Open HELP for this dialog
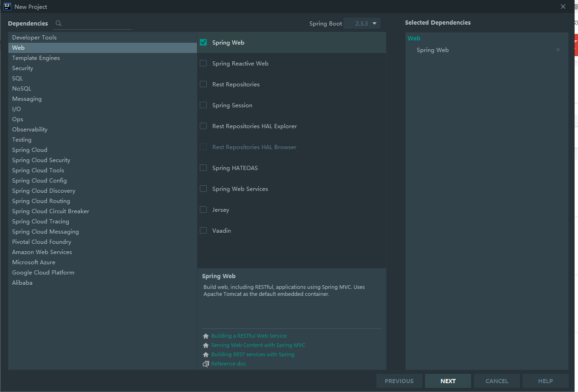Viewport: 578px width, 392px height. coord(545,381)
